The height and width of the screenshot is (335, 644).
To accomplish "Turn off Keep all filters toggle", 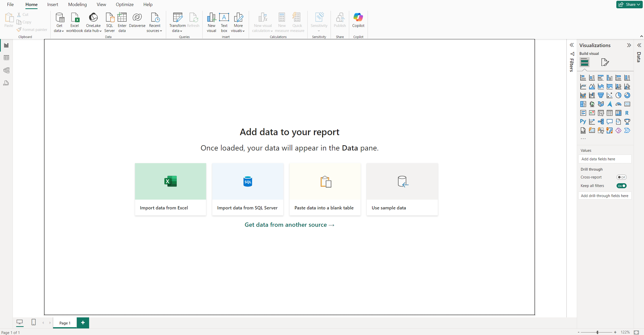I will [621, 186].
